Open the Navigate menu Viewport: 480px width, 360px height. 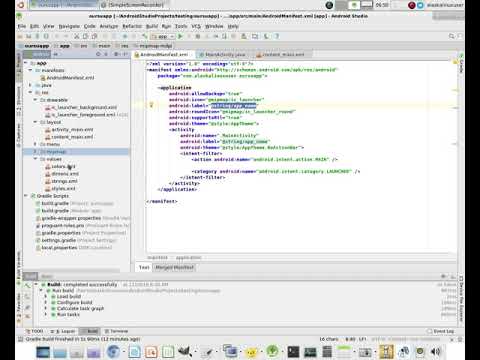[x=69, y=26]
